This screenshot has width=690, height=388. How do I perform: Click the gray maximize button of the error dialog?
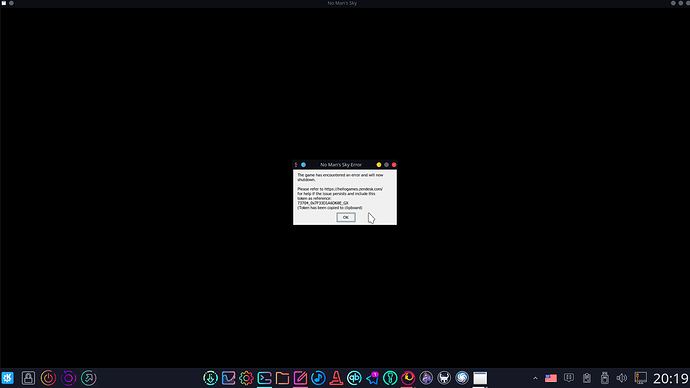[x=386, y=165]
